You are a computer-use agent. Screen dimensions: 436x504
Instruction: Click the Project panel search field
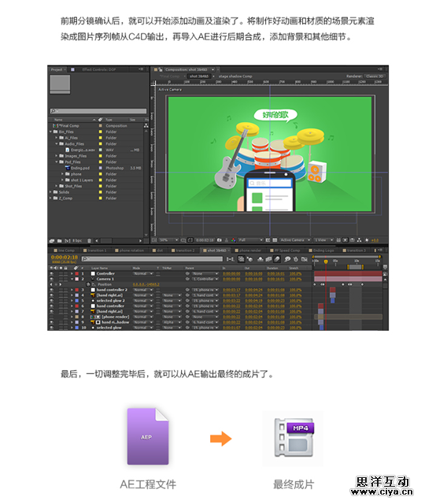(98, 111)
